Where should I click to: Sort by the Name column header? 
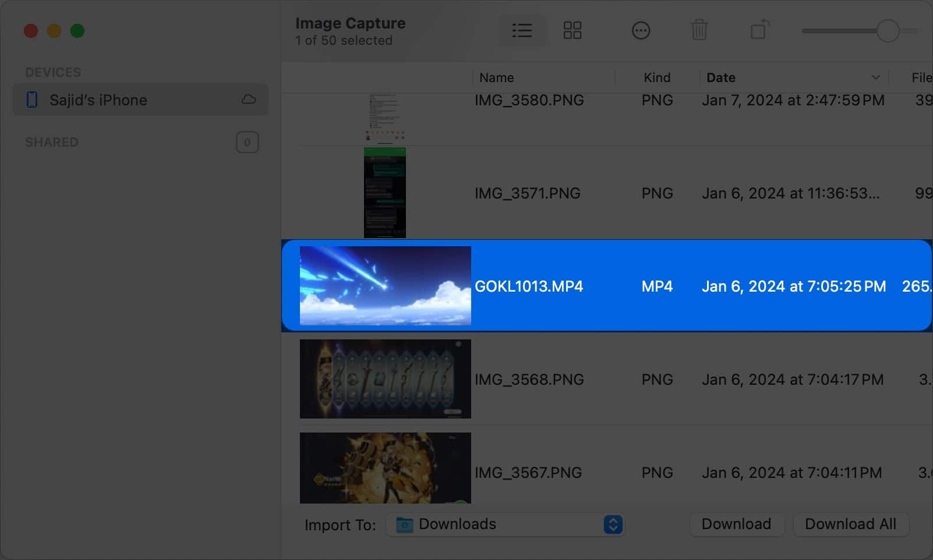click(x=497, y=77)
